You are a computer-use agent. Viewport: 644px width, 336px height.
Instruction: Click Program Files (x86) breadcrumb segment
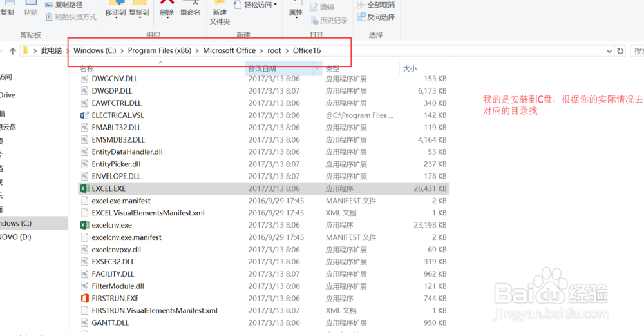(159, 50)
